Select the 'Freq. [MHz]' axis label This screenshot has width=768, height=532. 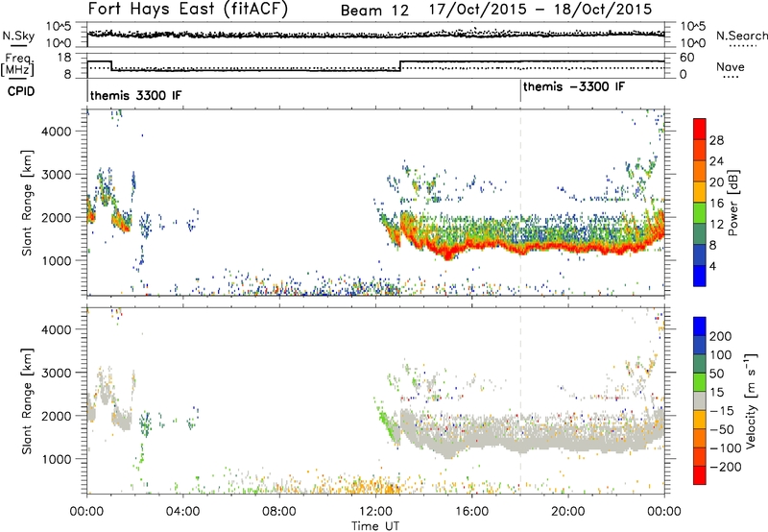[17, 65]
